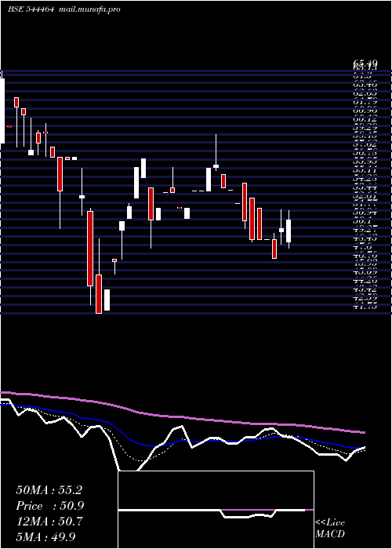Click the pink 50MA line at its right end
Image resolution: width=392 pixels, height=549 pixels.
[x=362, y=432]
